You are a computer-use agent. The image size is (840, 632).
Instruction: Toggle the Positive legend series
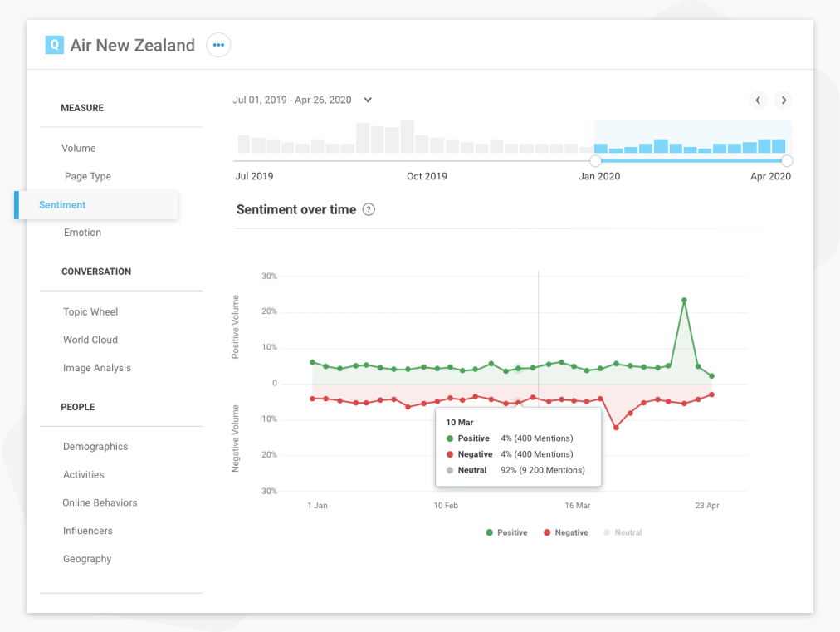click(506, 532)
